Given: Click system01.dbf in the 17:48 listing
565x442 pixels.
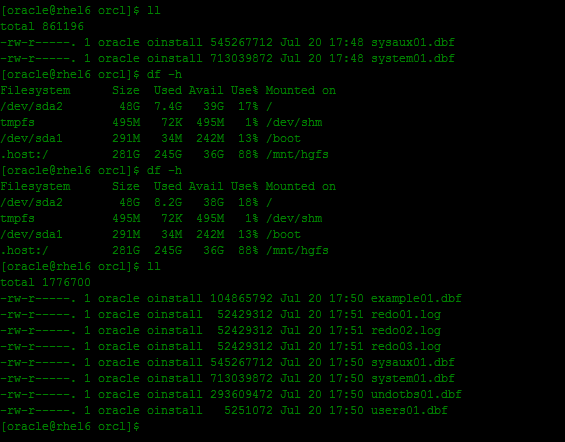Looking at the screenshot, I should pos(413,58).
